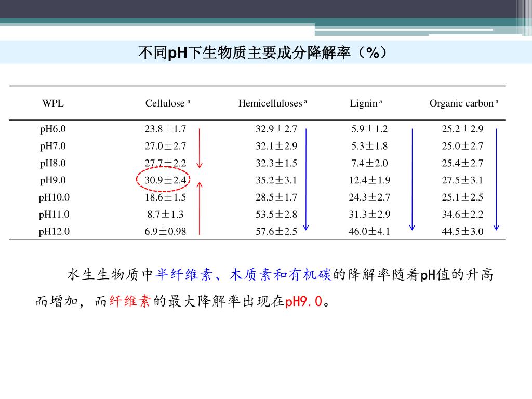Select lignin value 31.3±2.9

pos(369,215)
